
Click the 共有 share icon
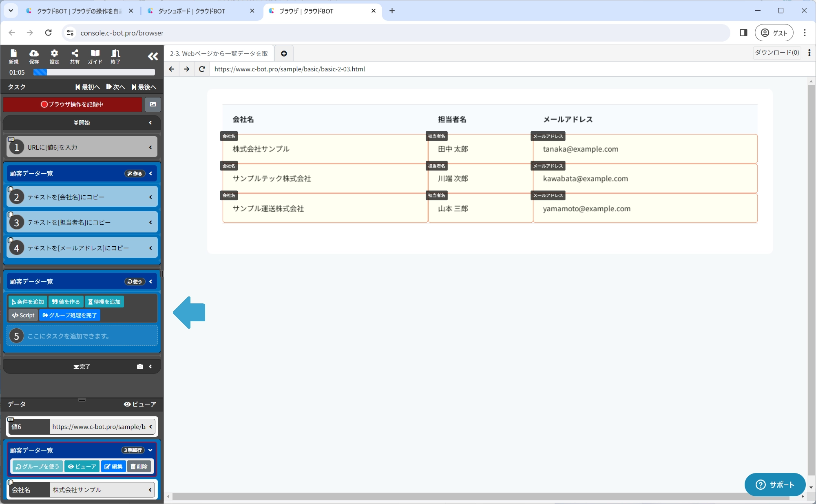coord(75,56)
